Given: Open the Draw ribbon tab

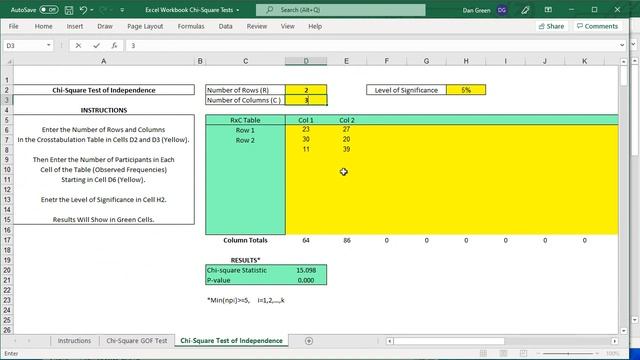Looking at the screenshot, I should point(105,26).
